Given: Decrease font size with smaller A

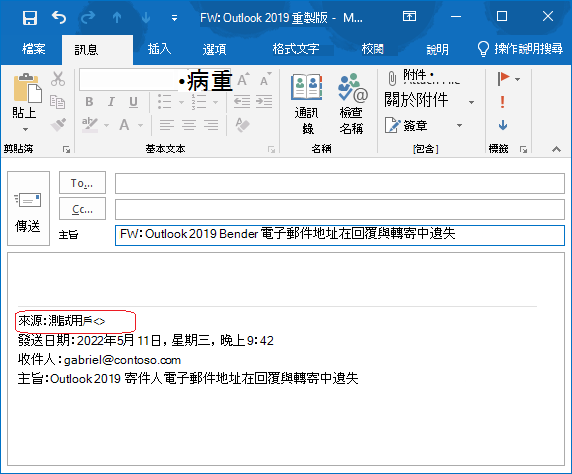Looking at the screenshot, I should pos(266,80).
